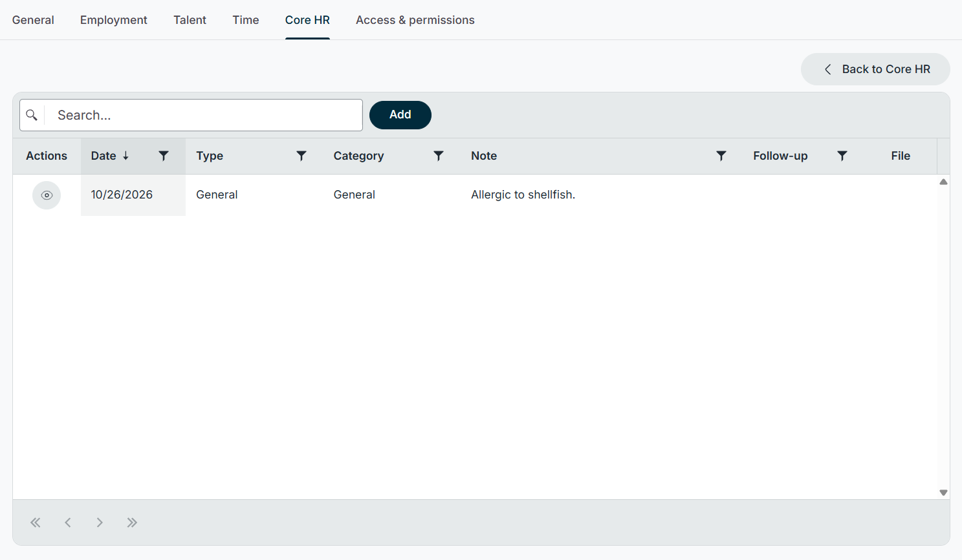The width and height of the screenshot is (962, 560).
Task: Open the Note column filter icon
Action: (x=721, y=156)
